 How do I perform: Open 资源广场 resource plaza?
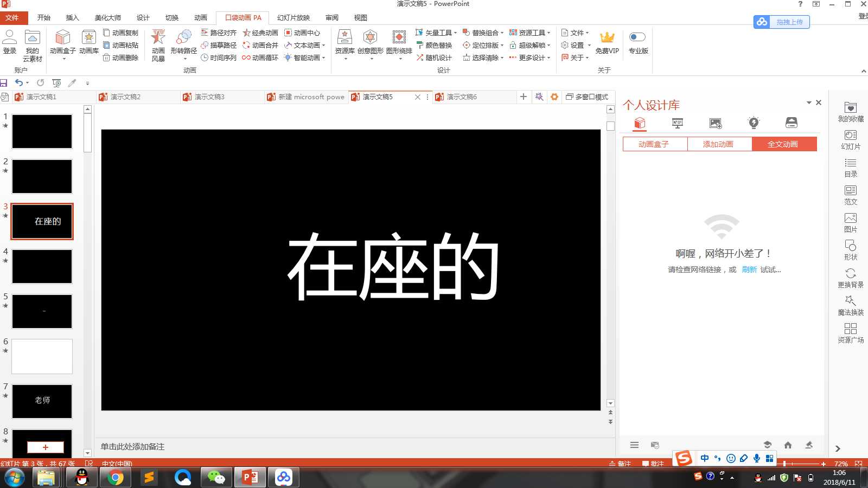point(851,333)
